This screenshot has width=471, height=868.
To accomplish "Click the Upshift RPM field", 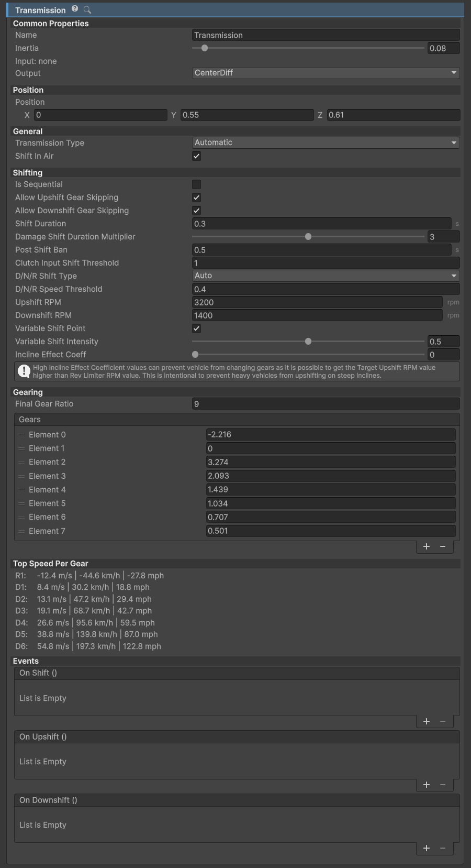I will pyautogui.click(x=318, y=302).
